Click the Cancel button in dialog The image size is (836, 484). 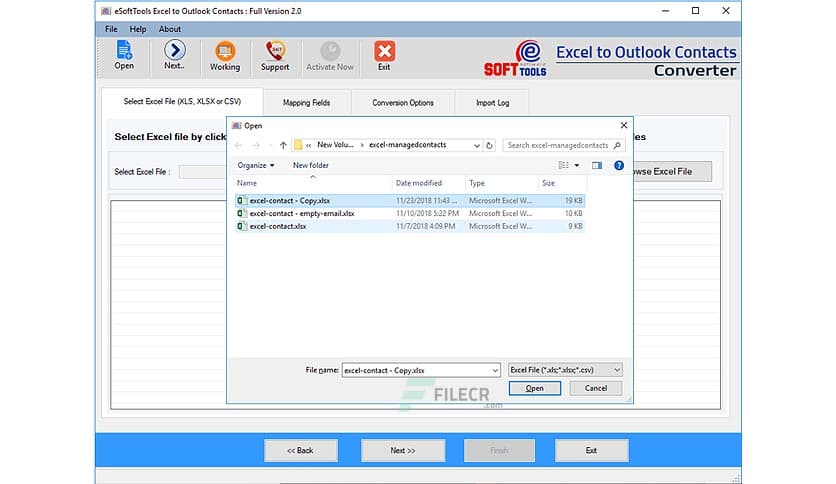point(596,388)
